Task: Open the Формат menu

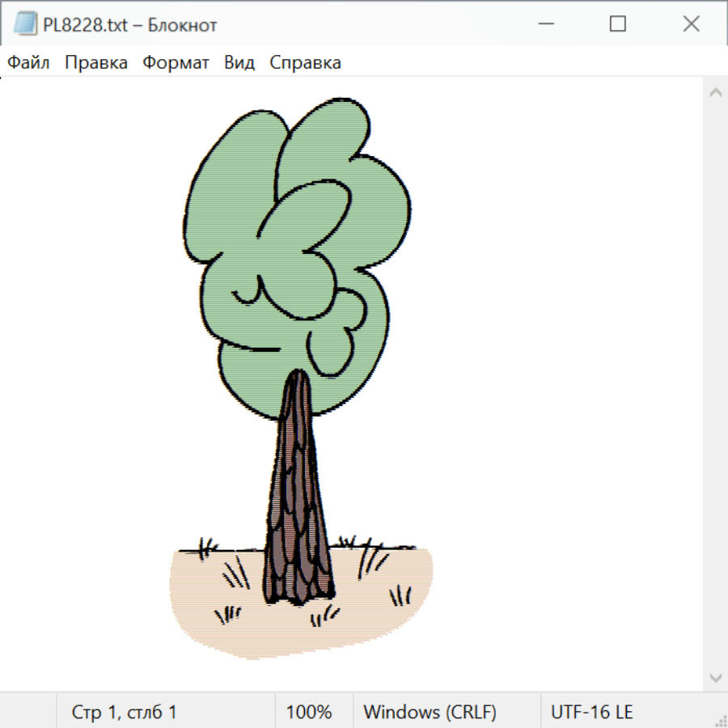Action: click(176, 63)
